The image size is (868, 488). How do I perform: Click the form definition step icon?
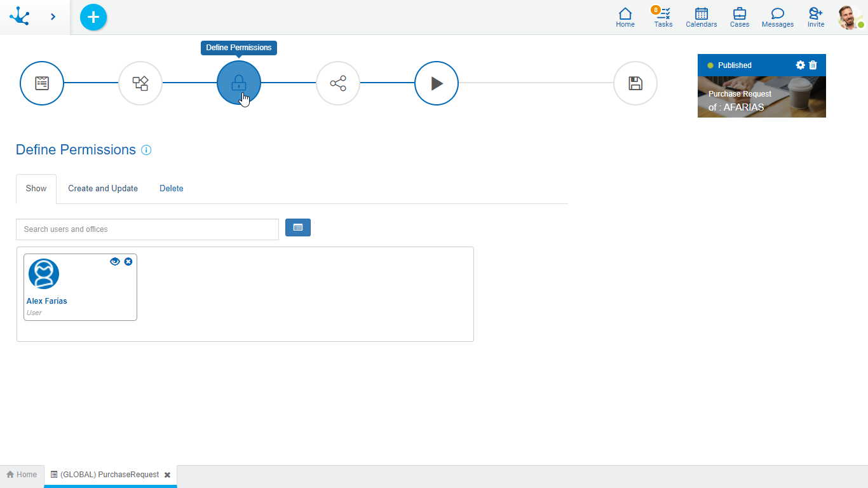[42, 83]
